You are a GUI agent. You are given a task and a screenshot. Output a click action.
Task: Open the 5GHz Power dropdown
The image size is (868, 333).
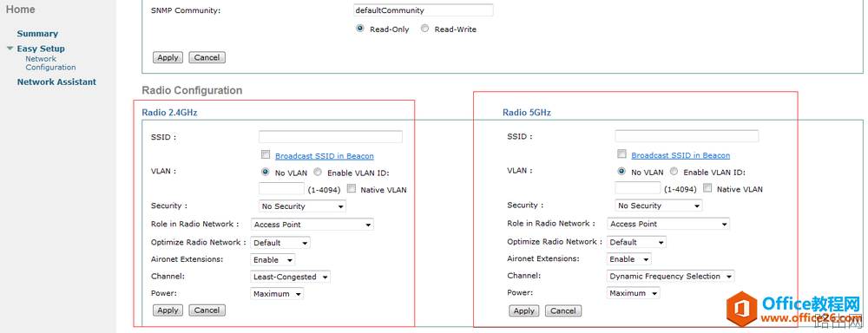(x=634, y=293)
